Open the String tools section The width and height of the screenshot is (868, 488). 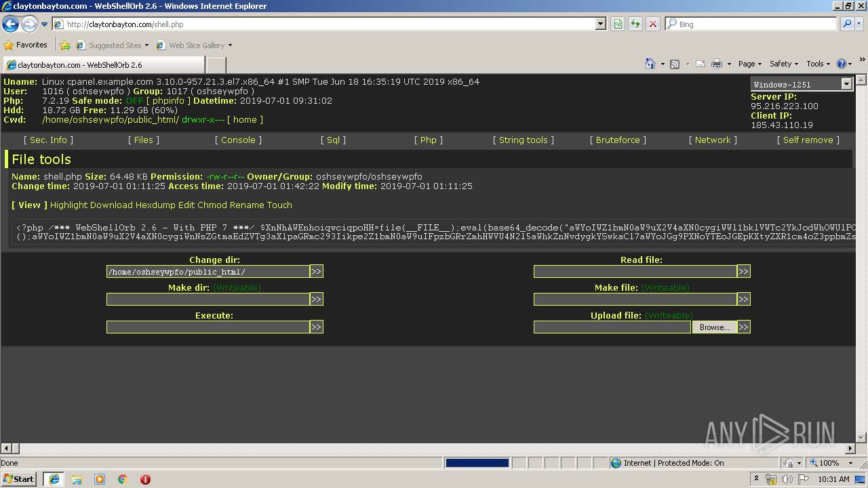(x=524, y=140)
